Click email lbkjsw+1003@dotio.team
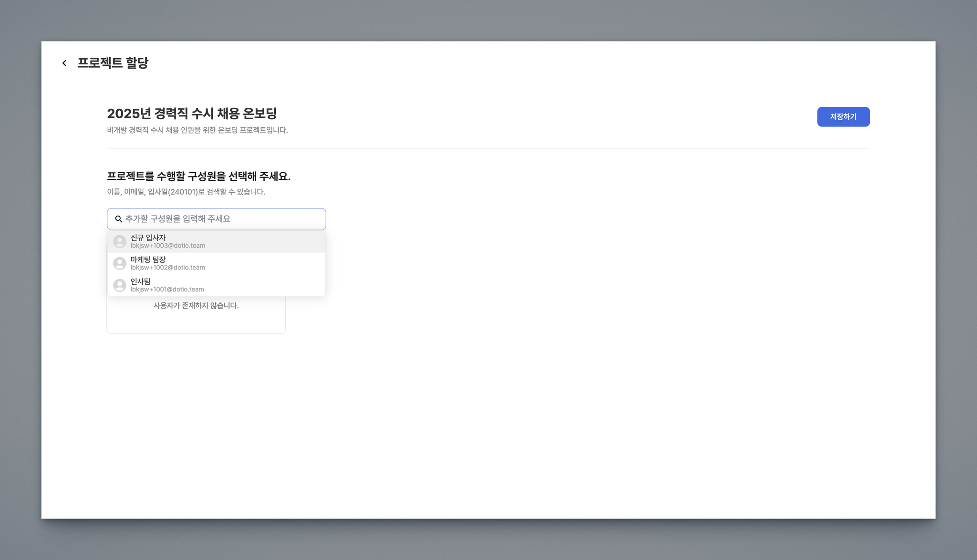977x560 pixels. pyautogui.click(x=168, y=246)
